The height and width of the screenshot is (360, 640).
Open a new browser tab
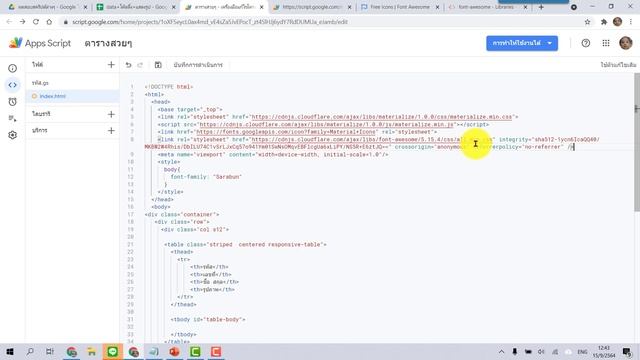click(541, 7)
